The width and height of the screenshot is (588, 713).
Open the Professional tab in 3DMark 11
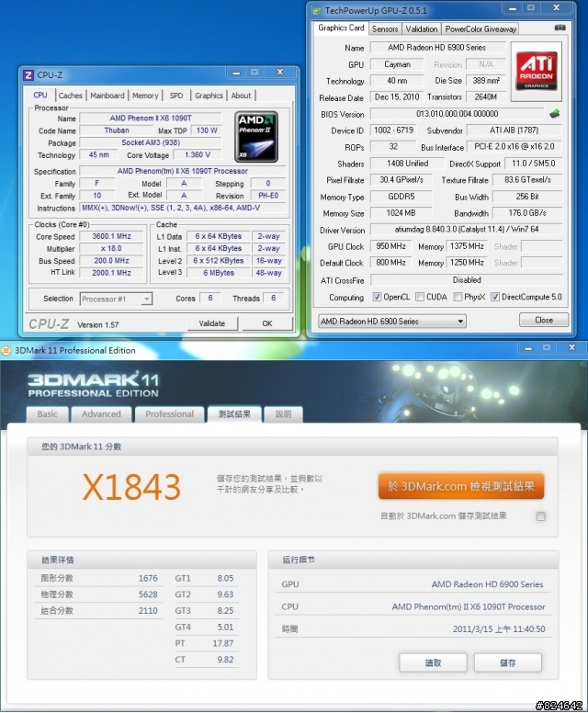(169, 414)
